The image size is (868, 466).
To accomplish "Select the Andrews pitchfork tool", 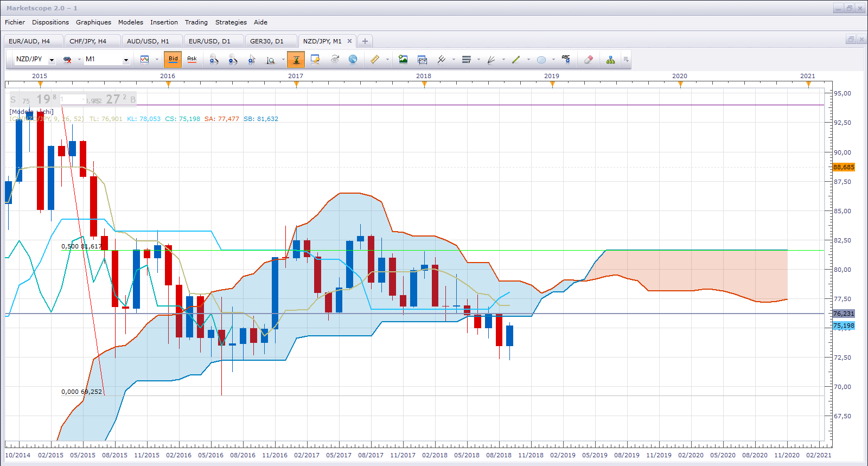I will [x=442, y=60].
